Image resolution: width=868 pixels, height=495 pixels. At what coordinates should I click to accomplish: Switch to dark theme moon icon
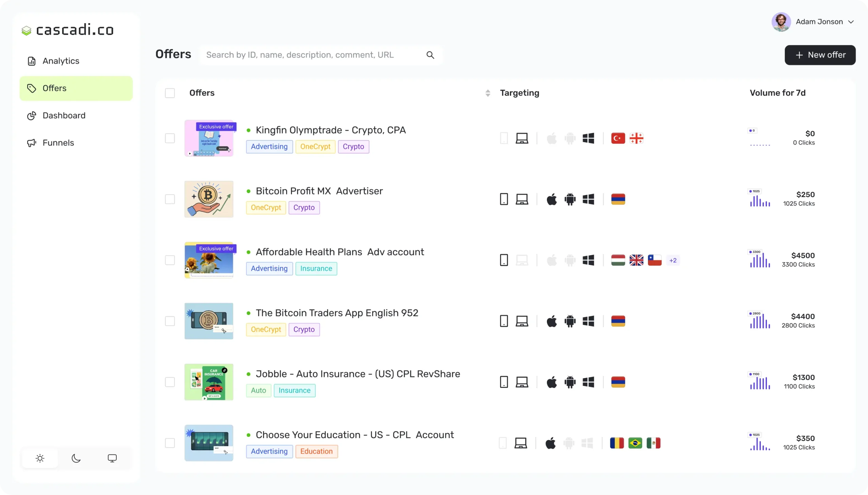(76, 458)
